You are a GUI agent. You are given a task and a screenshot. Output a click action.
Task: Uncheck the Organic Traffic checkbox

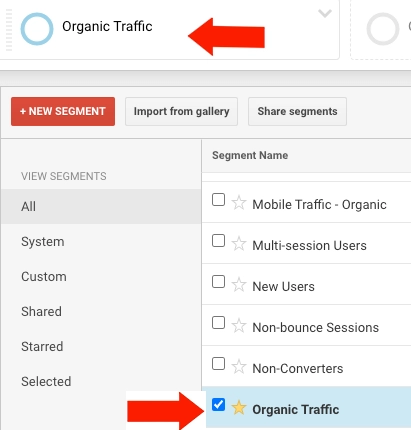218,405
